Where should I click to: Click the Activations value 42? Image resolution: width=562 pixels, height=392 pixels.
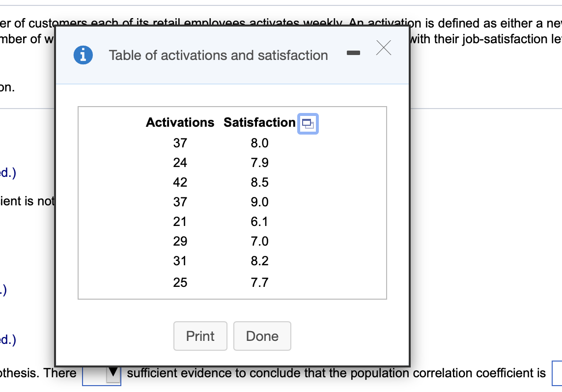pos(180,182)
